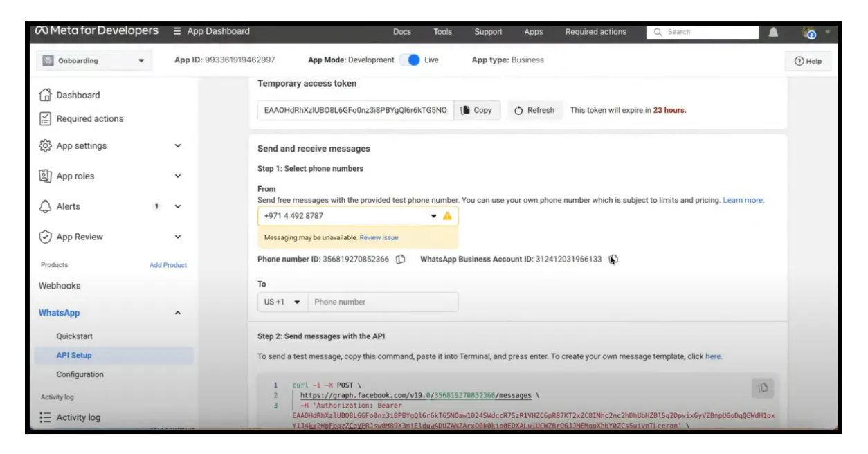
Task: Click the Alerts bell icon in sidebar
Action: tap(46, 206)
